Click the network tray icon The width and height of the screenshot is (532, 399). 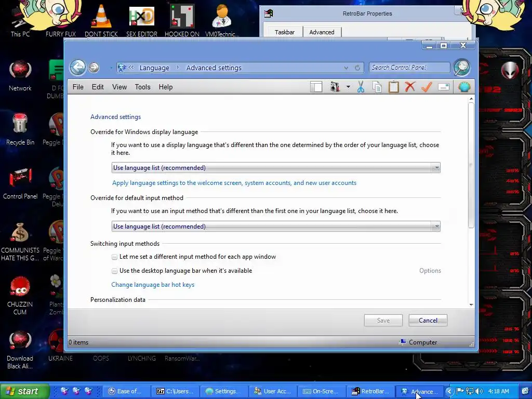470,391
